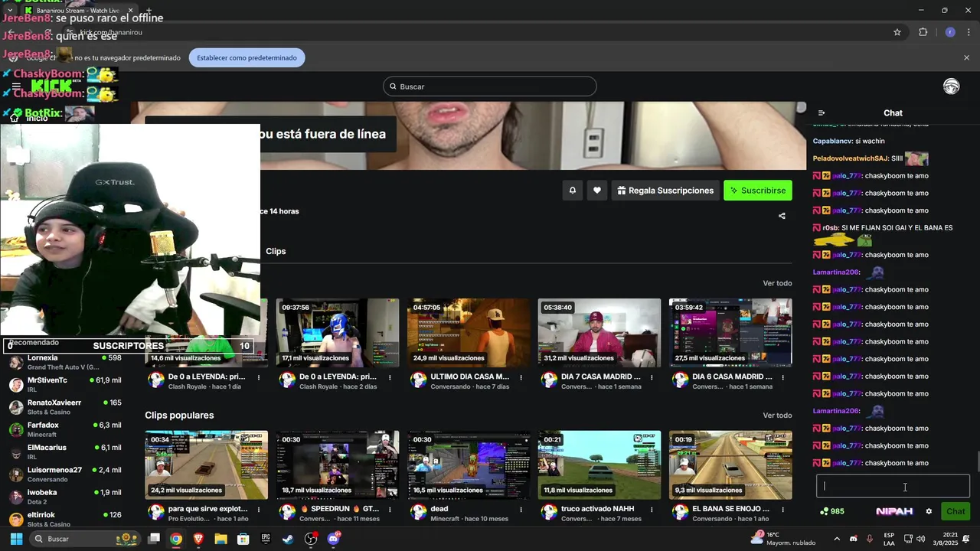Open chat settings gear icon
This screenshot has width=980, height=551.
point(929,511)
